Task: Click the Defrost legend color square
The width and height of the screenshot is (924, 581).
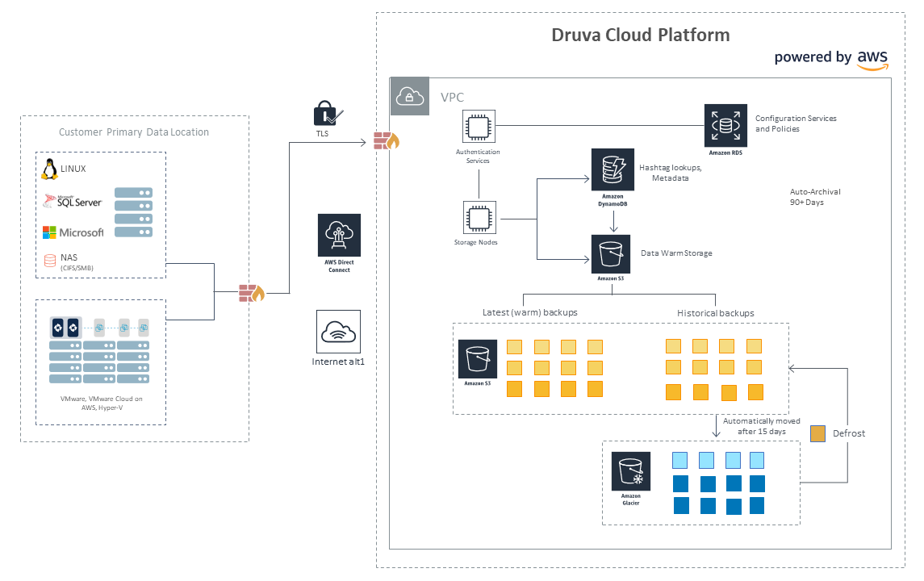Action: (x=817, y=433)
